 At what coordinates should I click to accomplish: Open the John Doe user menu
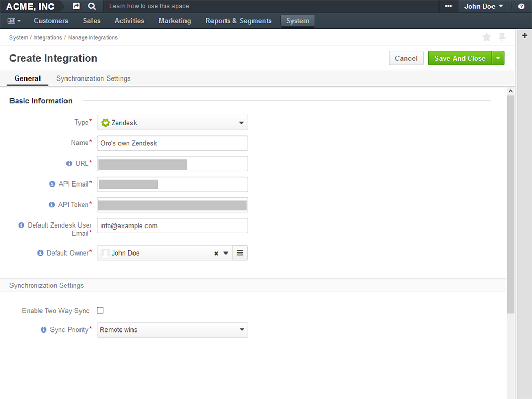click(483, 6)
